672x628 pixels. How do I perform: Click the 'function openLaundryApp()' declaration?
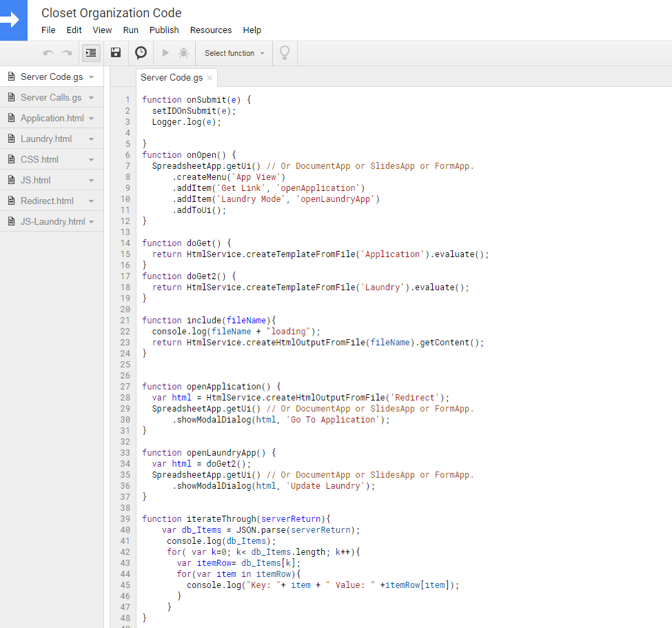coord(209,453)
